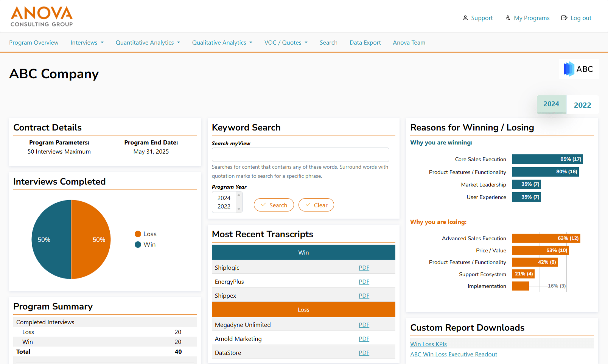Screen dimensions: 608x364
Task: Click the Anova Consulting Group logo
Action: point(42,16)
